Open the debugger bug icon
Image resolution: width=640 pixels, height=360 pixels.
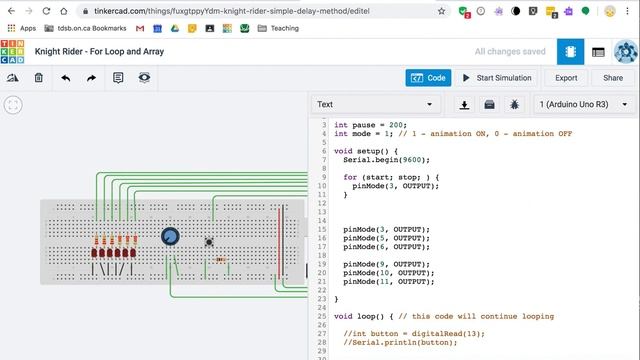tap(514, 105)
